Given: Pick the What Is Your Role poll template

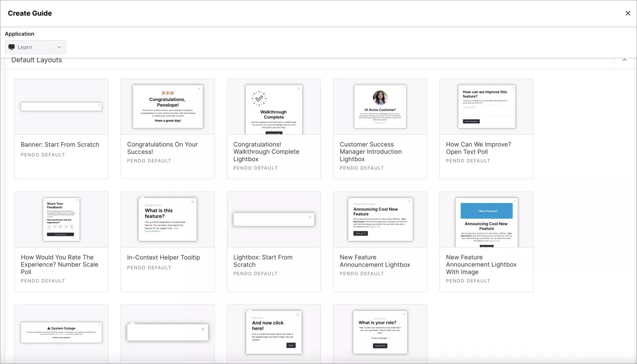Looking at the screenshot, I should click(380, 332).
